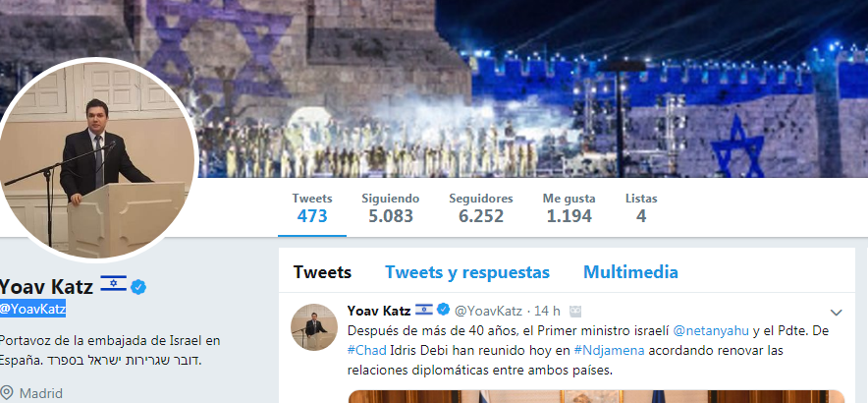This screenshot has height=403, width=868.
Task: Click the Madrid location pin icon
Action: [x=7, y=393]
